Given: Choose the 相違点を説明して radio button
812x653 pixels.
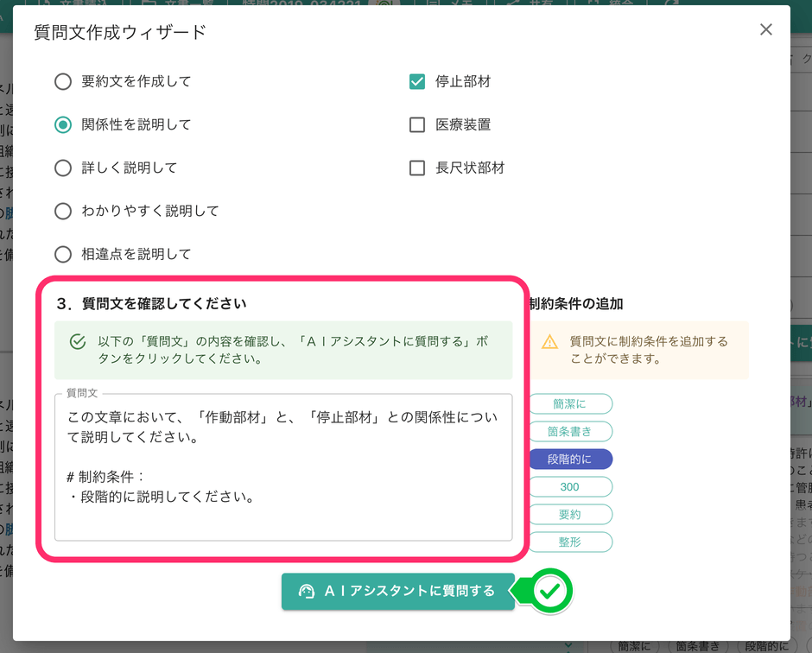Looking at the screenshot, I should (62, 254).
